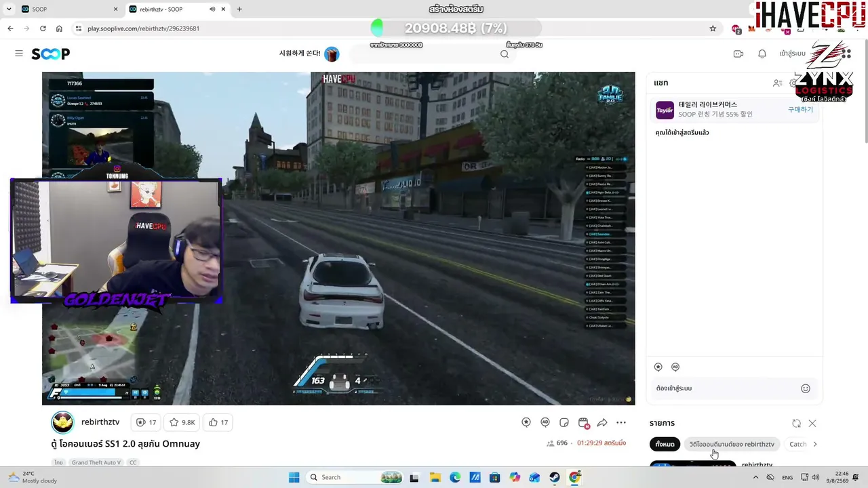This screenshot has width=868, height=488.
Task: Close the รายการ panel
Action: (812, 424)
